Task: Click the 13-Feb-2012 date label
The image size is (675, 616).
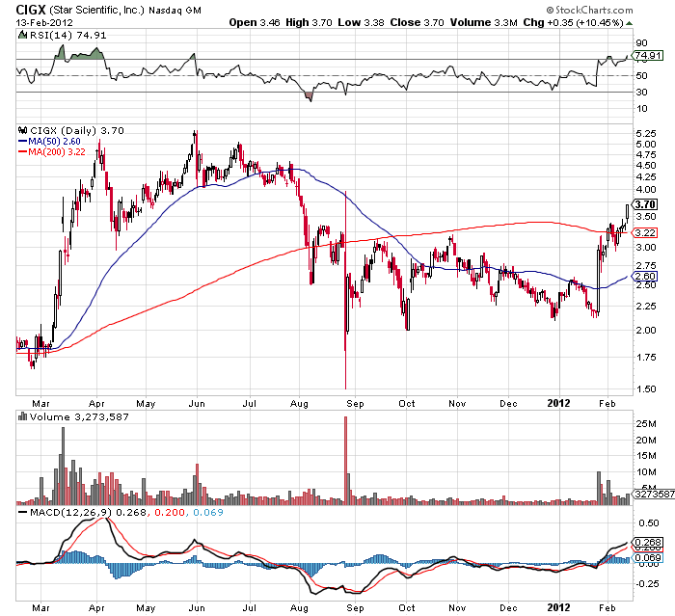Action: (41, 22)
